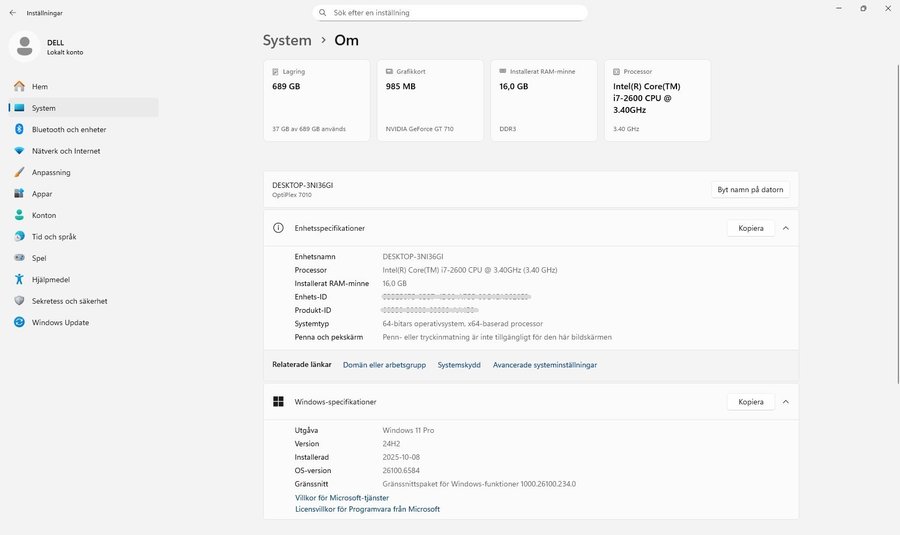900x535 pixels.
Task: Select Konton in the sidebar
Action: (x=44, y=216)
